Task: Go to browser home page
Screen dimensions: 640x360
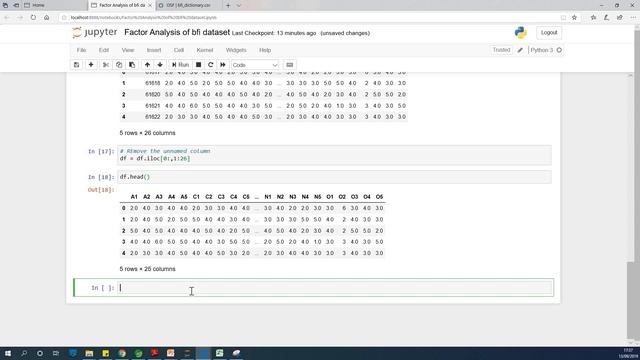Action: [47, 18]
